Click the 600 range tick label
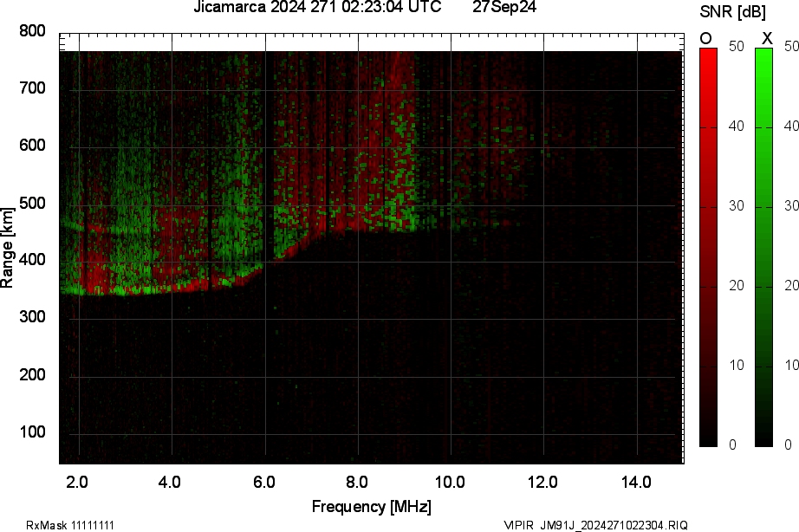The width and height of the screenshot is (799, 532). pos(32,146)
